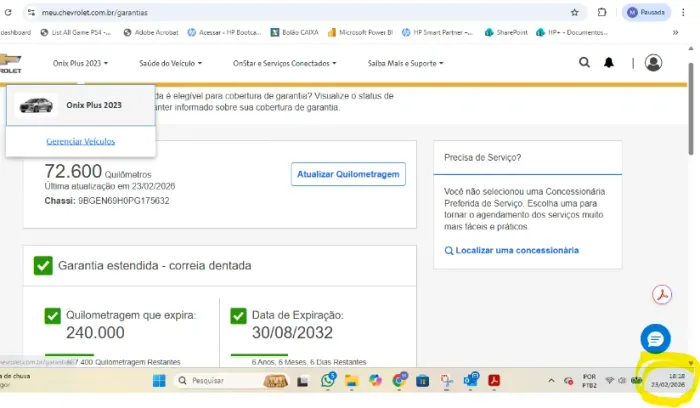Open the Microsoft Power BI bookmark
Viewport: 700px width, 408px height.
(360, 32)
